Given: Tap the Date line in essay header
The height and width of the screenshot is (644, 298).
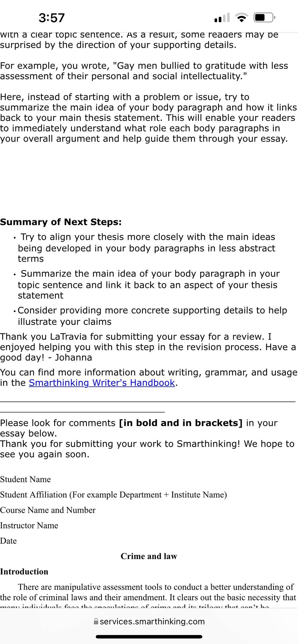Looking at the screenshot, I should coord(8,541).
